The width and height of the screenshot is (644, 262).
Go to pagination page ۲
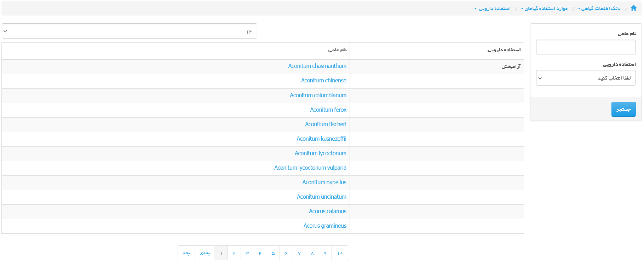point(234,253)
